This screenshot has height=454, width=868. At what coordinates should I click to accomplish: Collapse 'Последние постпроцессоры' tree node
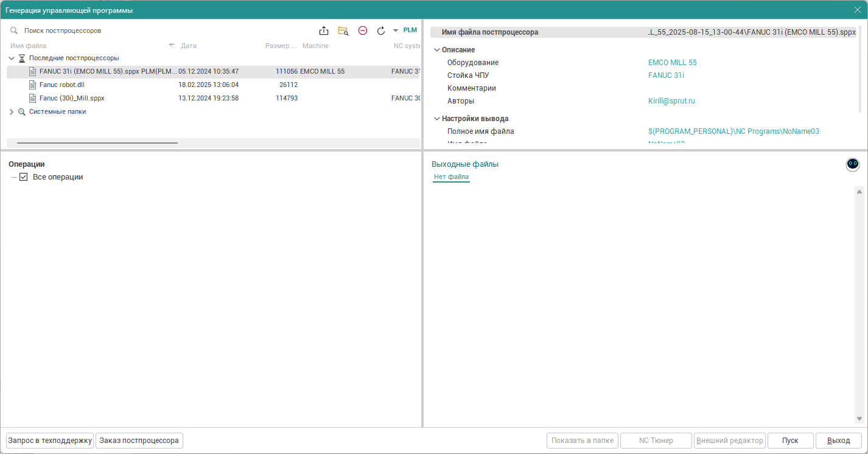coord(12,58)
